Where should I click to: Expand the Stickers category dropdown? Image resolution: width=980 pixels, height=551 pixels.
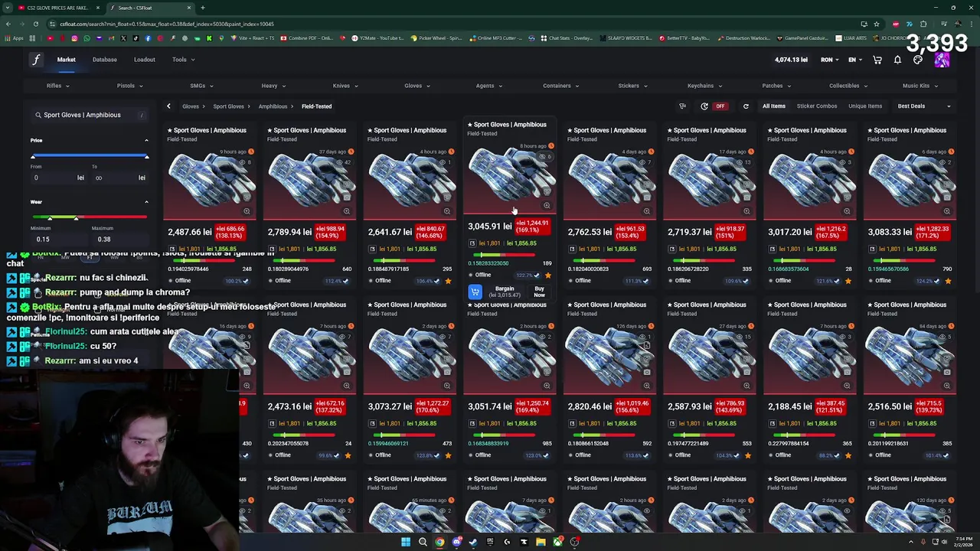pyautogui.click(x=632, y=86)
